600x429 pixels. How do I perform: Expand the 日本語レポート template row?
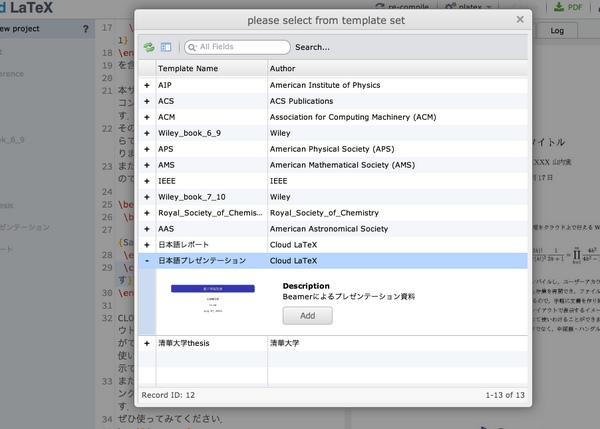tap(147, 245)
